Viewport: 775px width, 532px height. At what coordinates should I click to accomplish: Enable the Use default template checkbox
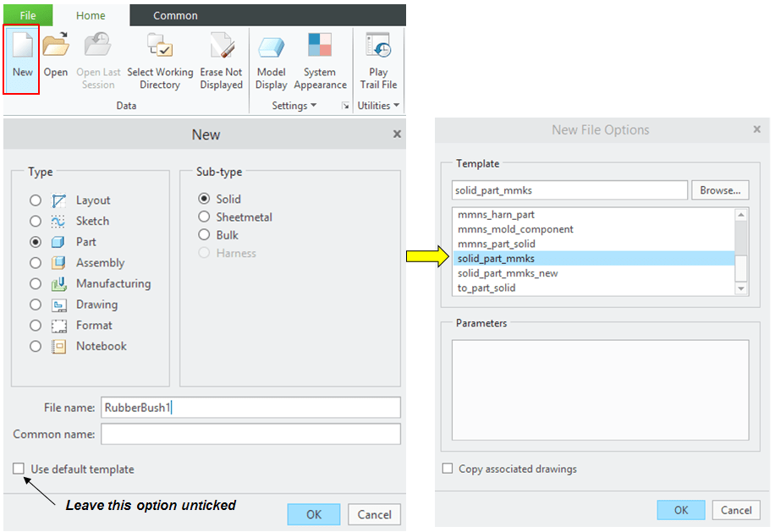(x=19, y=469)
